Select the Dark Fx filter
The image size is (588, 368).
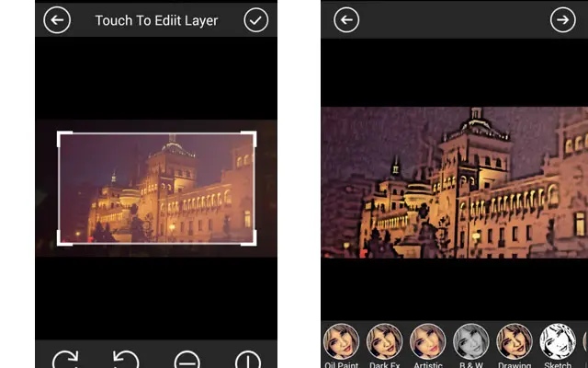pos(384,341)
